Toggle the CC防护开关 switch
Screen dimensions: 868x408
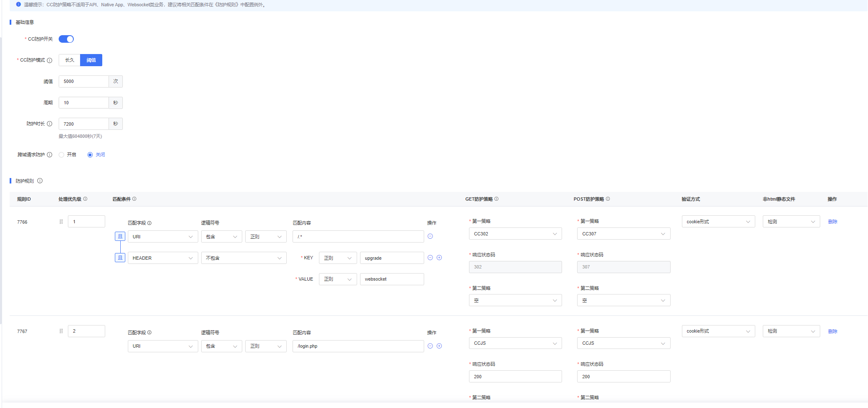pos(66,39)
